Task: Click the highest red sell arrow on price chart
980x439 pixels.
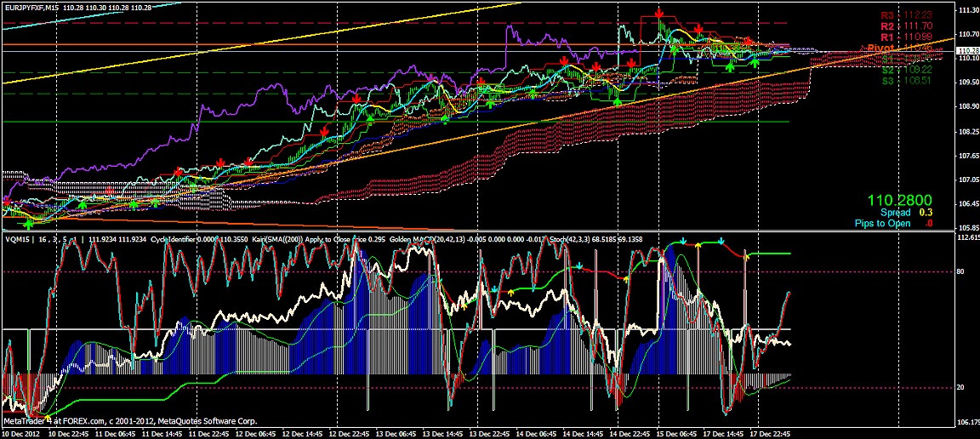Action: tap(659, 14)
